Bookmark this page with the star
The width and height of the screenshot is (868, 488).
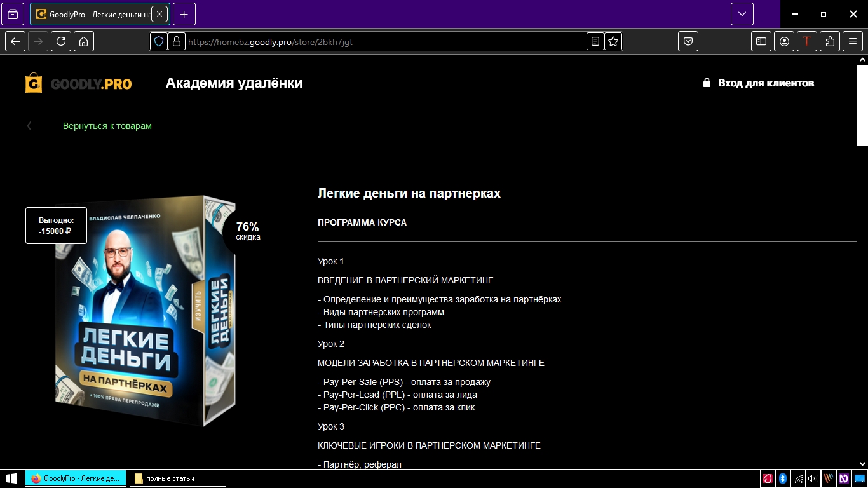point(613,41)
